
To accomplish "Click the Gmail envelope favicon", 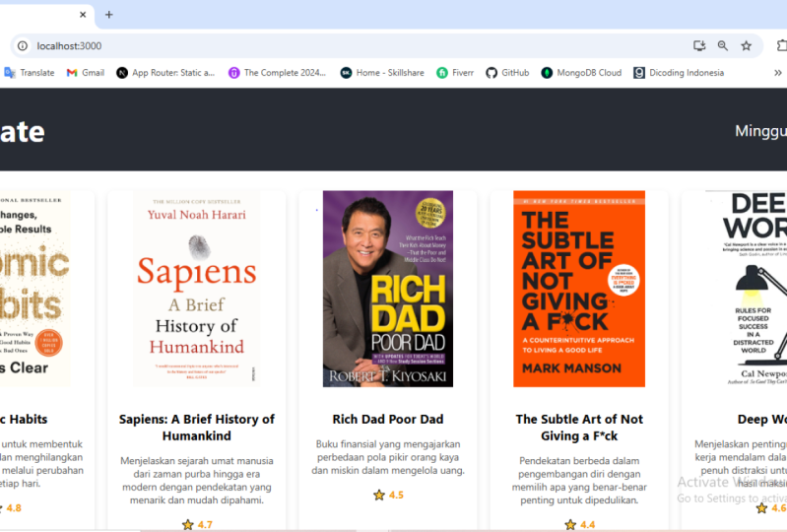I will pyautogui.click(x=72, y=73).
